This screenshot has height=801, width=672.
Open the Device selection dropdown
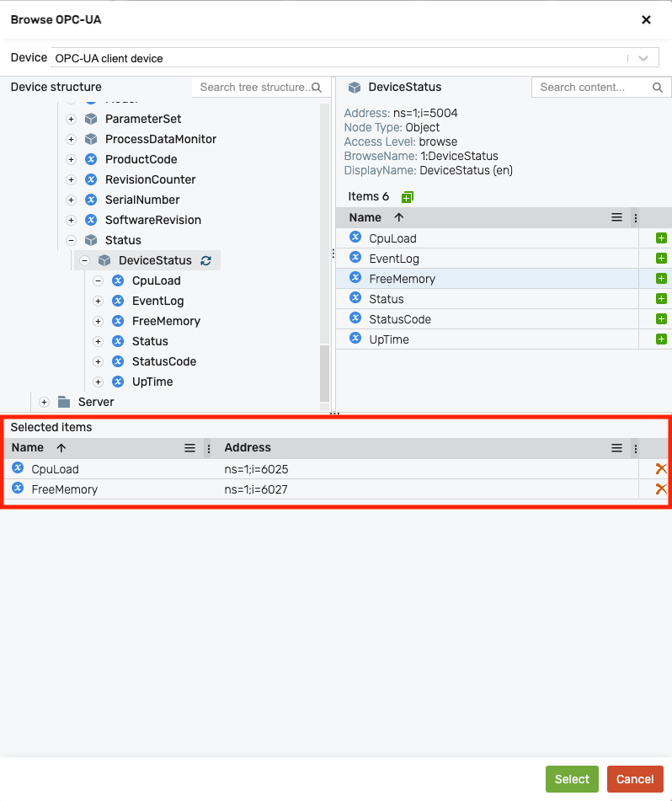coord(643,57)
